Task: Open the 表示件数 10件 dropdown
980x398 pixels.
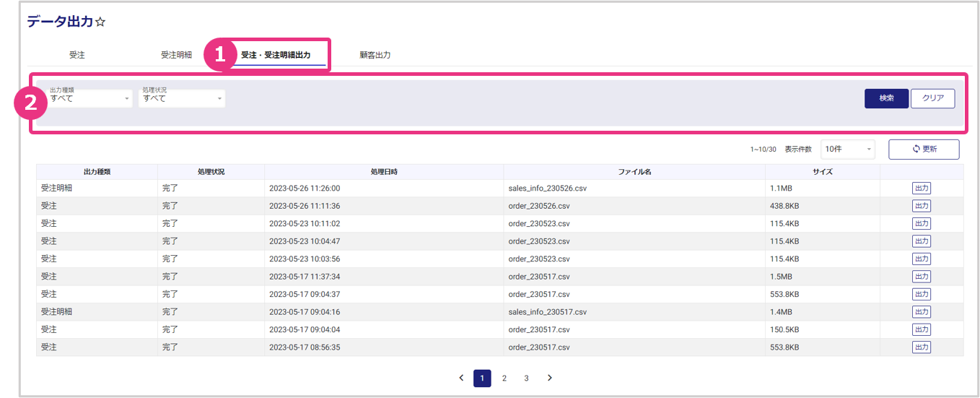Action: [x=847, y=149]
